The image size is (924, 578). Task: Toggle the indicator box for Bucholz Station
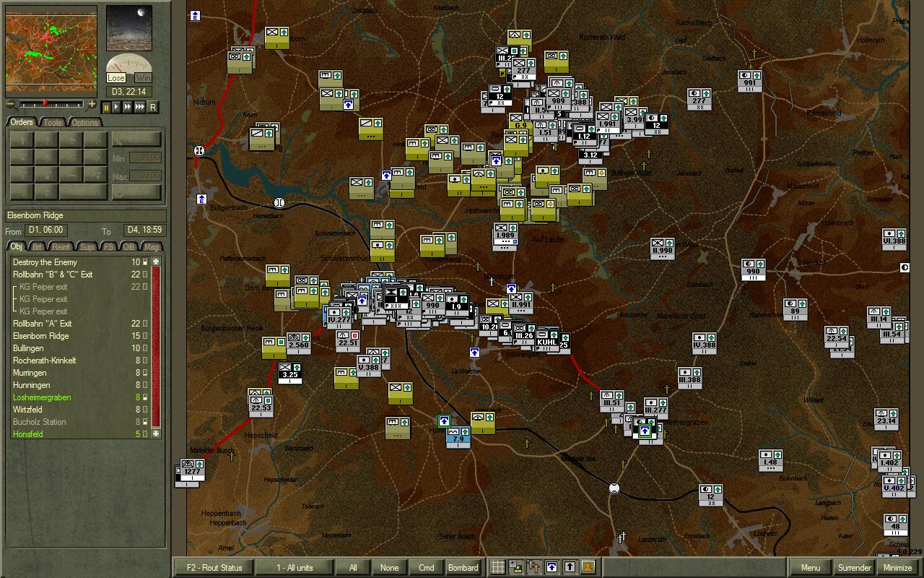(x=144, y=422)
